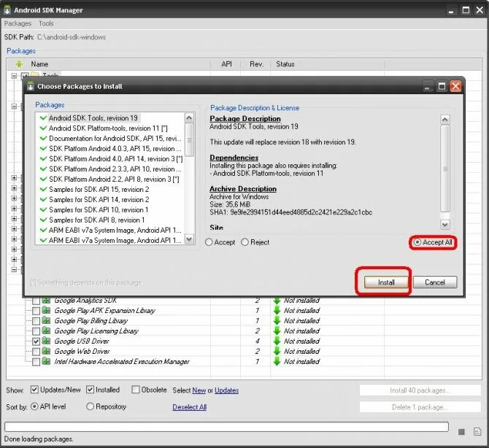Select Samples for SDK API 10, revision 1
This screenshot has width=489, height=448.
click(99, 210)
